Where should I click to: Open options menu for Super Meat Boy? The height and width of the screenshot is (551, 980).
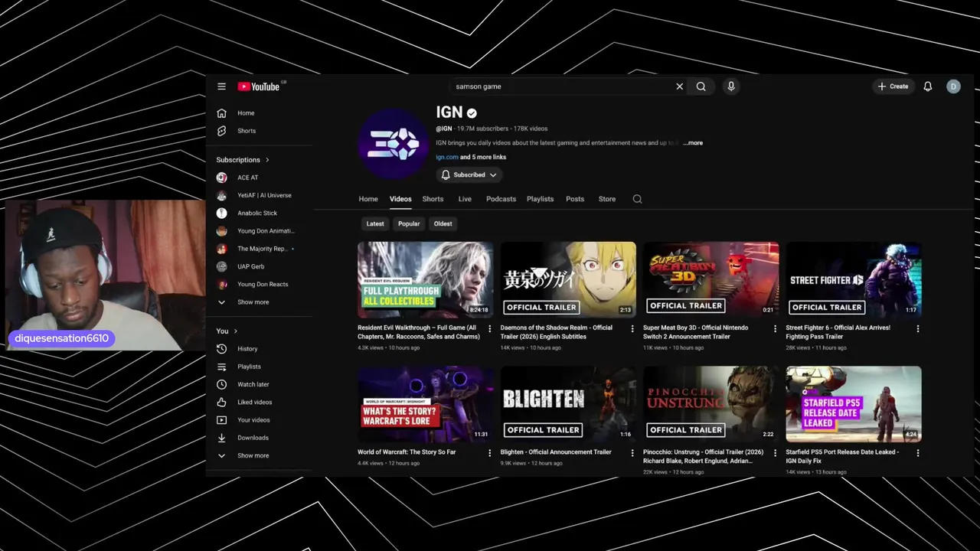(775, 329)
